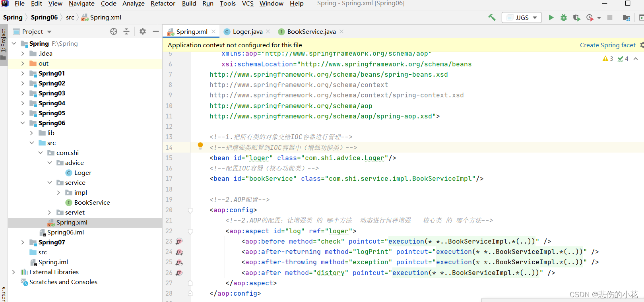The height and width of the screenshot is (302, 644).
Task: Click the advice gutter icon on line 24
Action: pyautogui.click(x=179, y=252)
